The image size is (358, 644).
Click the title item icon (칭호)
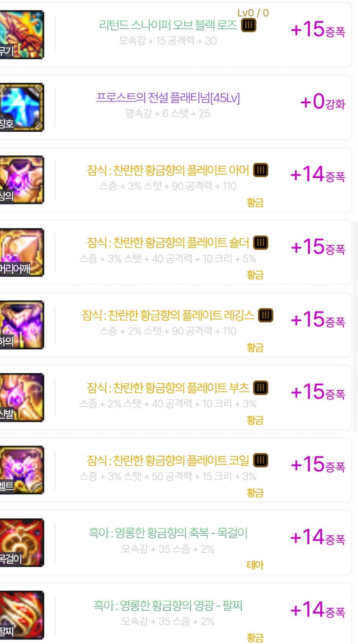22,107
